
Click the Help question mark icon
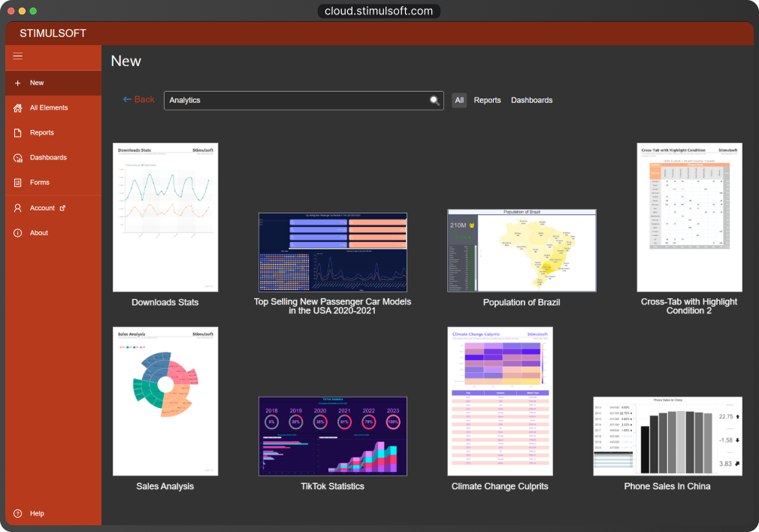coord(18,514)
